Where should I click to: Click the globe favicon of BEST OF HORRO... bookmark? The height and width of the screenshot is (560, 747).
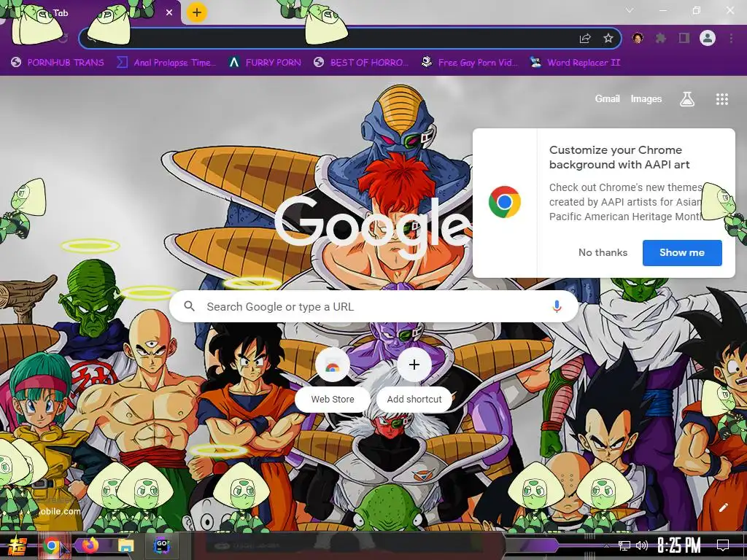point(319,62)
